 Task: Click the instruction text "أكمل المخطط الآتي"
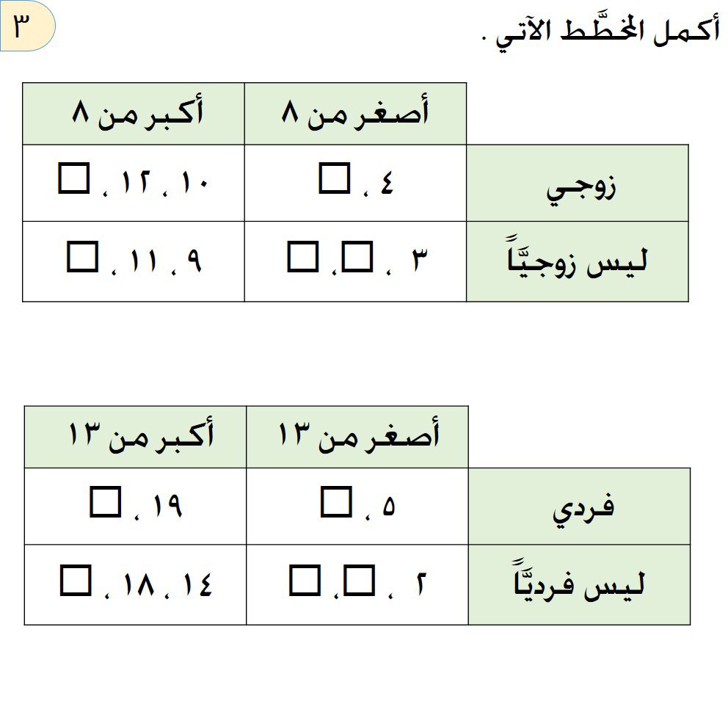tap(602, 33)
